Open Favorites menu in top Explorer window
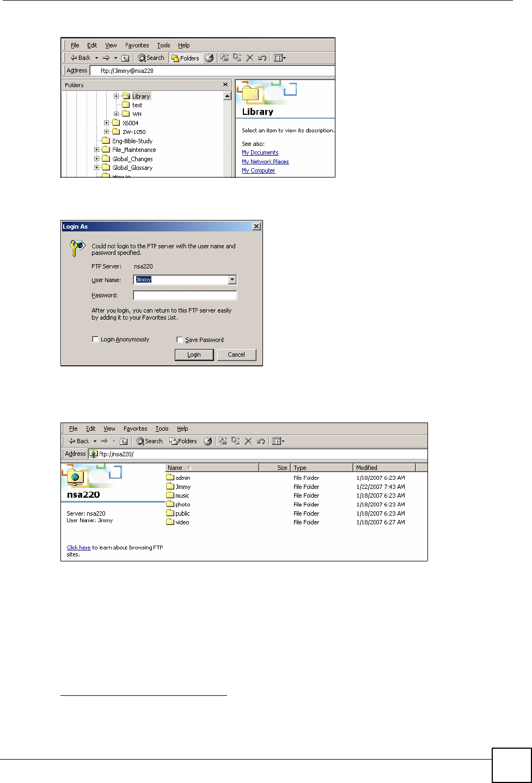This screenshot has width=532, height=783. [137, 45]
